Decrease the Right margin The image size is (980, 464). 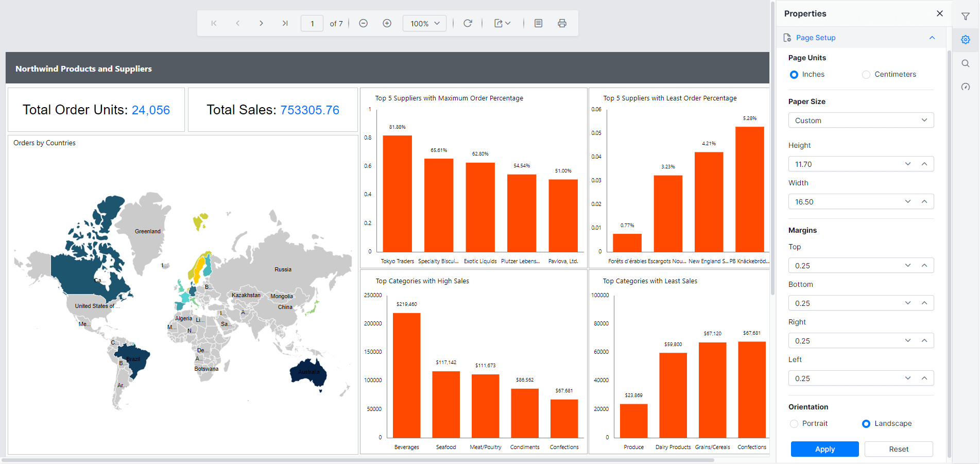[908, 341]
